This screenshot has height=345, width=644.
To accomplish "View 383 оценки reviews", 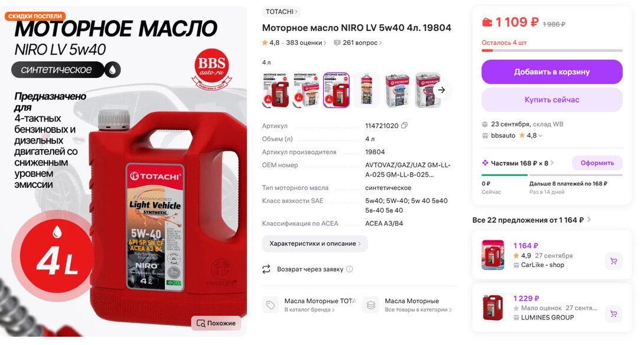I will pyautogui.click(x=306, y=43).
